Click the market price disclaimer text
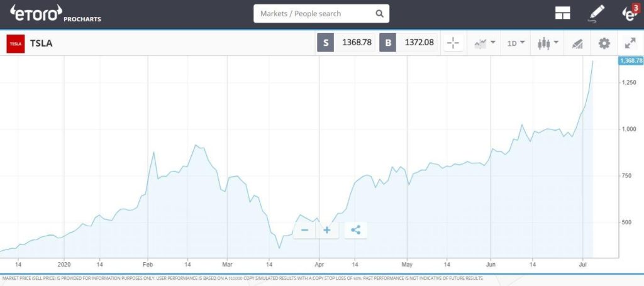 (242, 278)
